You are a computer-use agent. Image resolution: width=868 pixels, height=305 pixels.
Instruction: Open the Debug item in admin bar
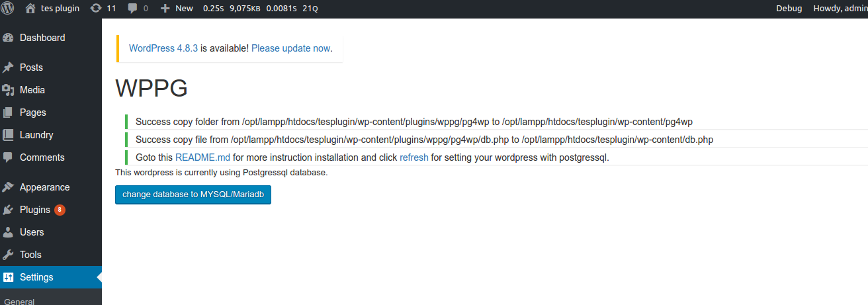pos(789,9)
